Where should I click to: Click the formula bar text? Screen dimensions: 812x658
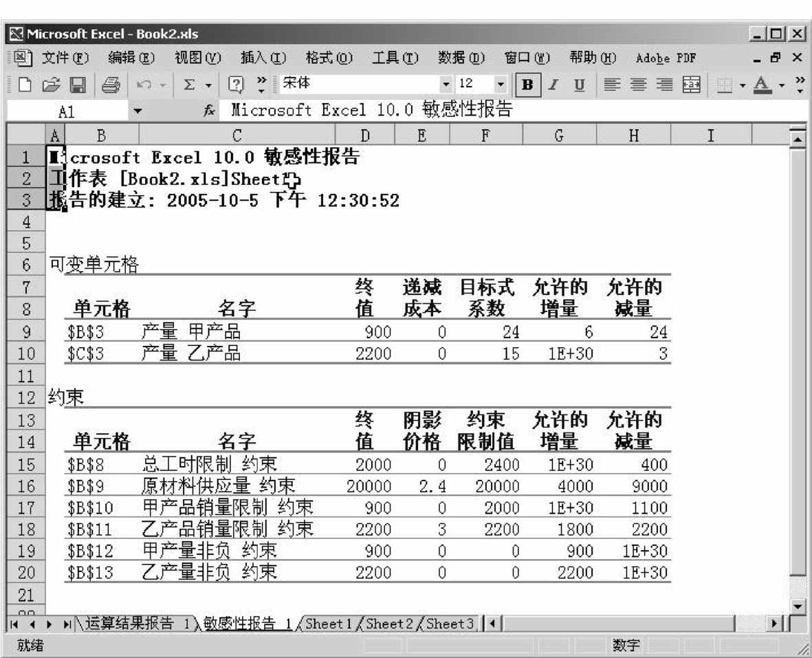pos(371,110)
